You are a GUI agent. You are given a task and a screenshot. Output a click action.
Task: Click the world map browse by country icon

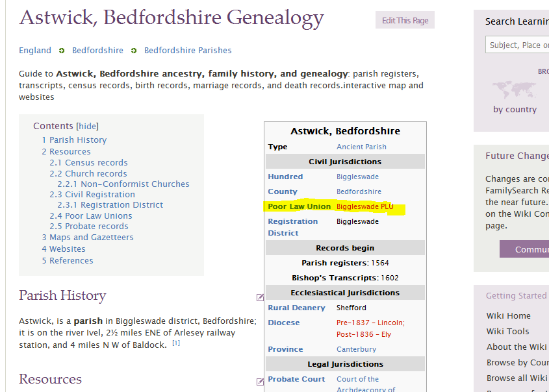coord(514,90)
